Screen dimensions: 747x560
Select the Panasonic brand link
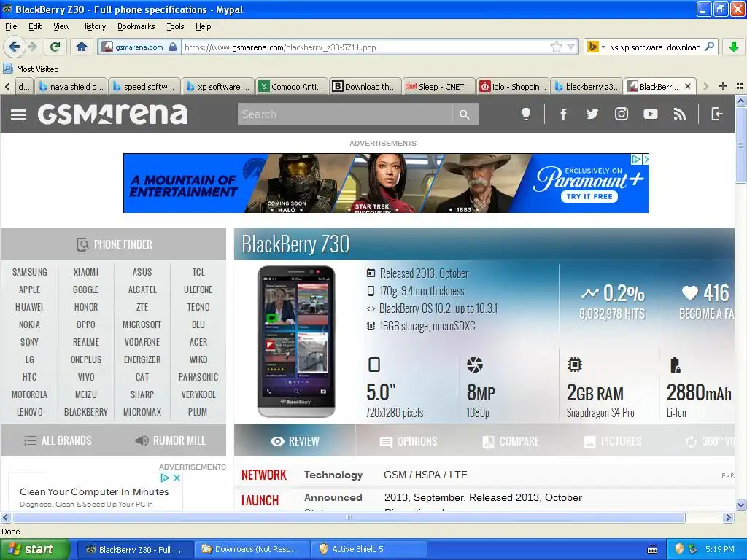point(198,377)
